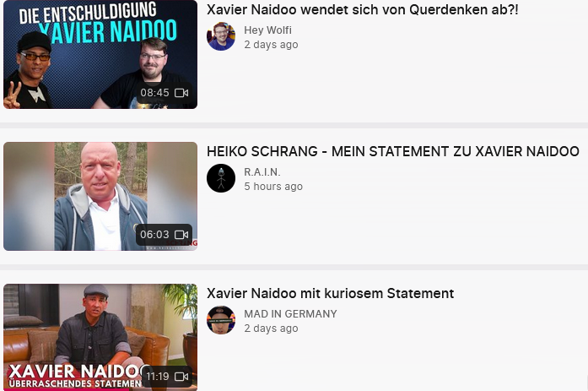
Task: Click the 11:19 duration label
Action: (158, 377)
